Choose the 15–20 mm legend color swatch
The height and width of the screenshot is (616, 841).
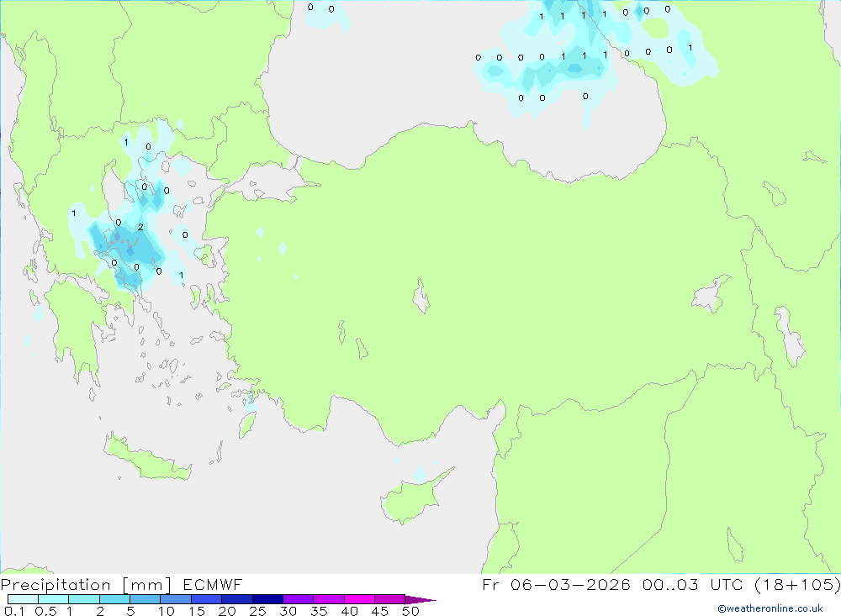point(207,599)
